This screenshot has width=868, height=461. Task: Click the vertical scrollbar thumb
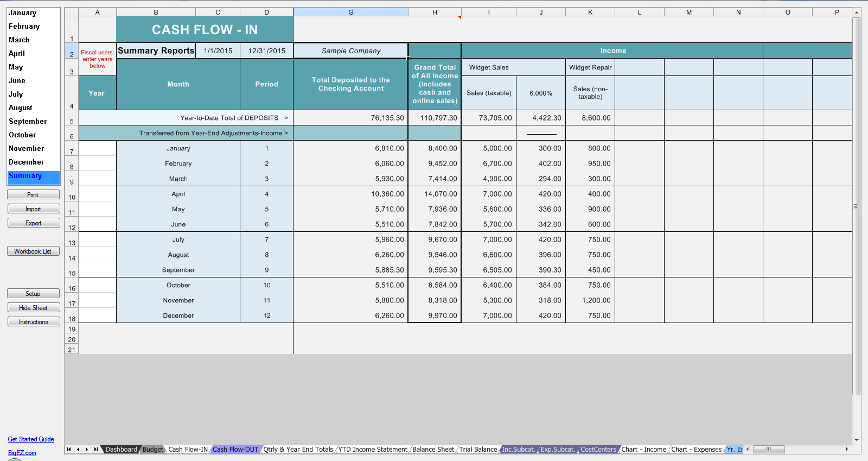[857, 206]
